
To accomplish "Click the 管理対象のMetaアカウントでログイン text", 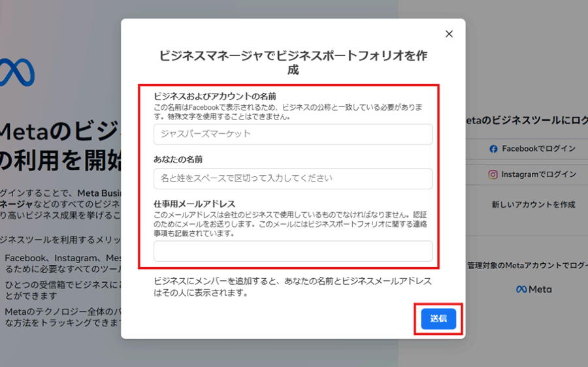I will coord(527,266).
